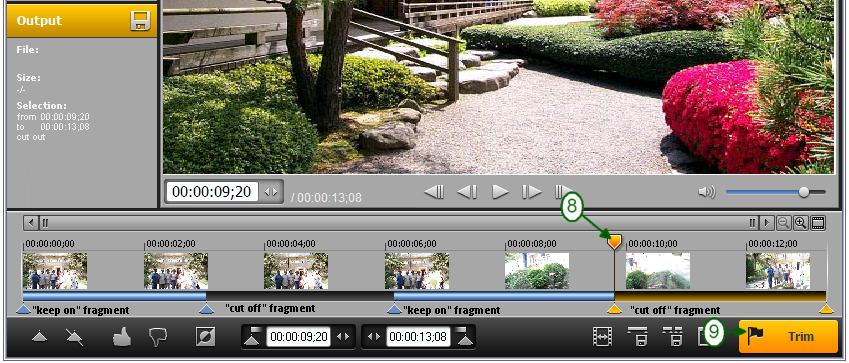Step one frame forward
This screenshot has height=363, width=849.
click(x=531, y=192)
